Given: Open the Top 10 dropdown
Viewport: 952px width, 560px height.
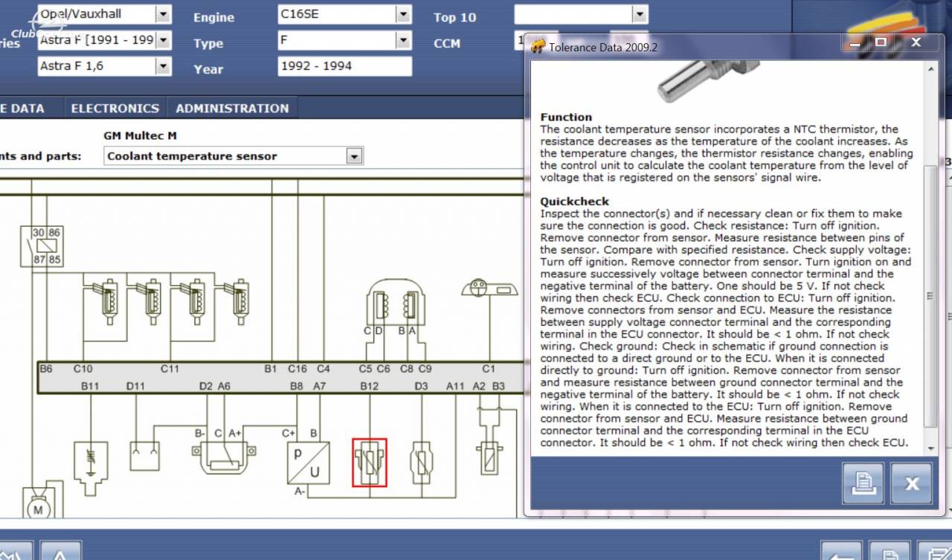Looking at the screenshot, I should point(640,14).
